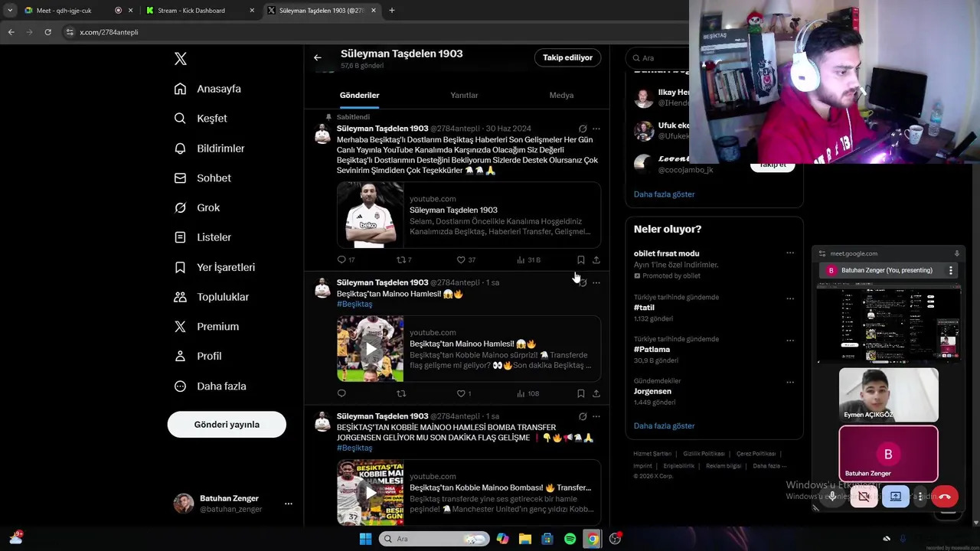Toggle screen presenting in Meet popup
Image resolution: width=980 pixels, height=551 pixels.
point(895,497)
